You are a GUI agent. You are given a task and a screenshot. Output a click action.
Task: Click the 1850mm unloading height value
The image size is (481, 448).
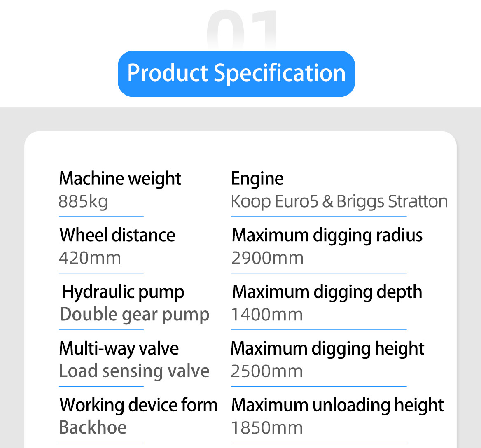click(266, 428)
